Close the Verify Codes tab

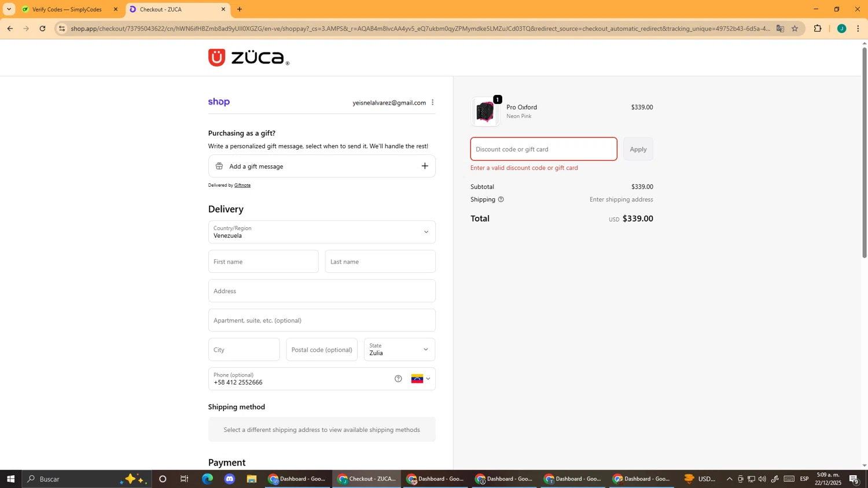(115, 9)
